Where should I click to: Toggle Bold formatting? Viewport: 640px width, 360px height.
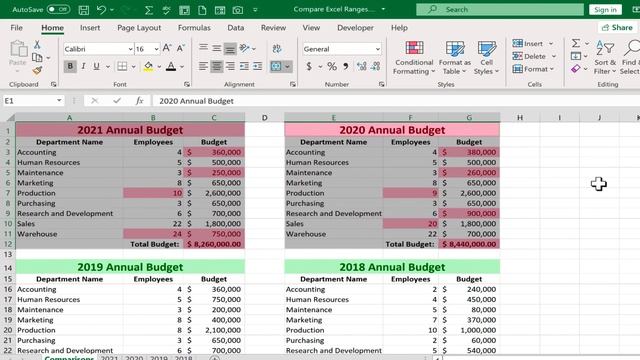70,66
